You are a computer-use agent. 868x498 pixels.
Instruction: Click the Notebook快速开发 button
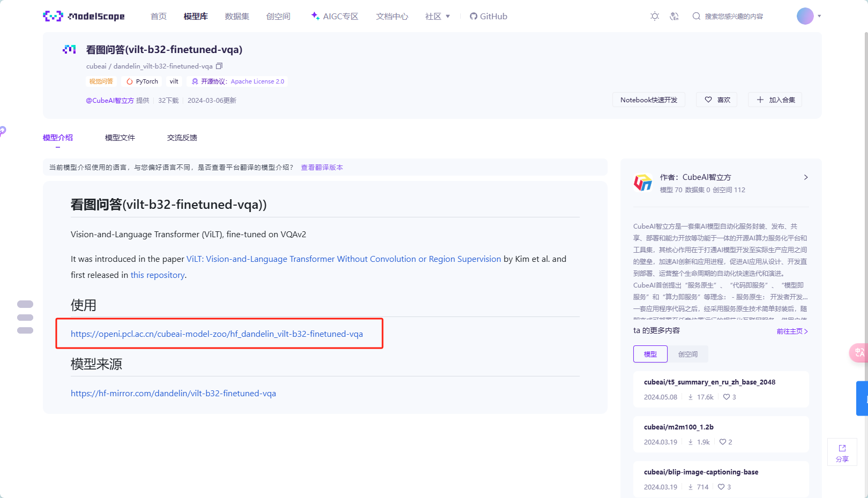[x=649, y=100]
